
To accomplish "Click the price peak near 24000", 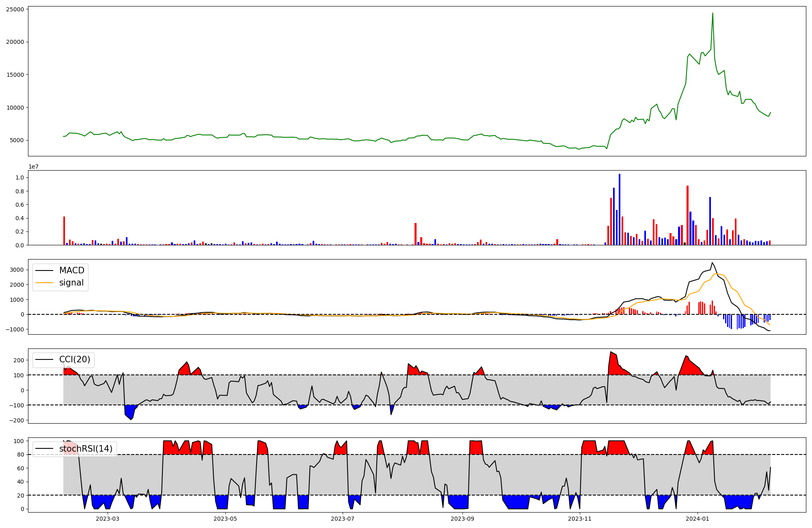I will [x=713, y=13].
